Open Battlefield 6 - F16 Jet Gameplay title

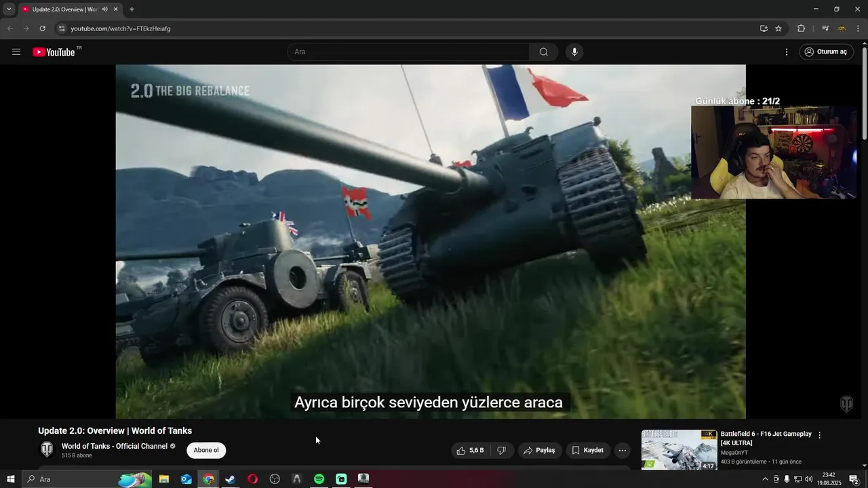pyautogui.click(x=766, y=438)
